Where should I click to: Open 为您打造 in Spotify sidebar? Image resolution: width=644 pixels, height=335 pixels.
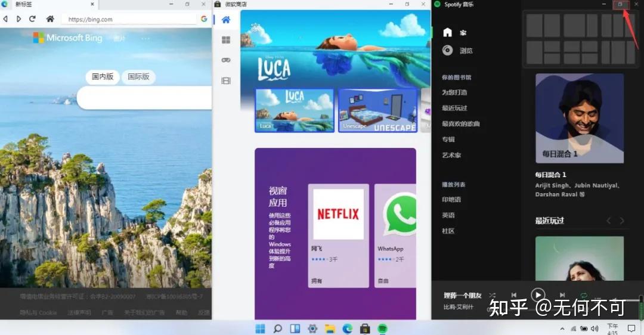click(454, 92)
